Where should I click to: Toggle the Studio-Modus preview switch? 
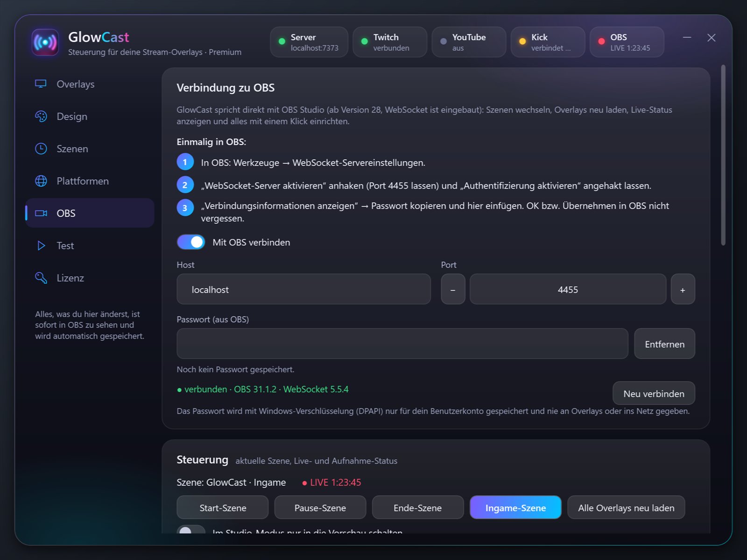click(191, 530)
